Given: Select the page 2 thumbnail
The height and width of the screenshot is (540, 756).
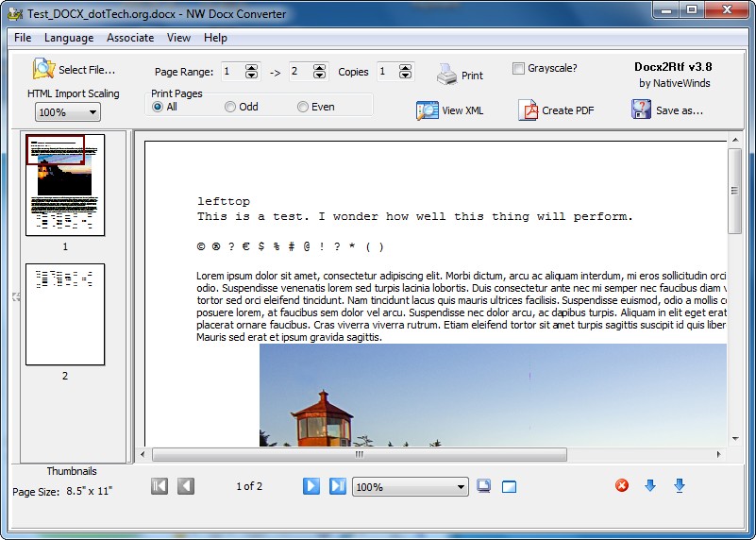Looking at the screenshot, I should [65, 314].
